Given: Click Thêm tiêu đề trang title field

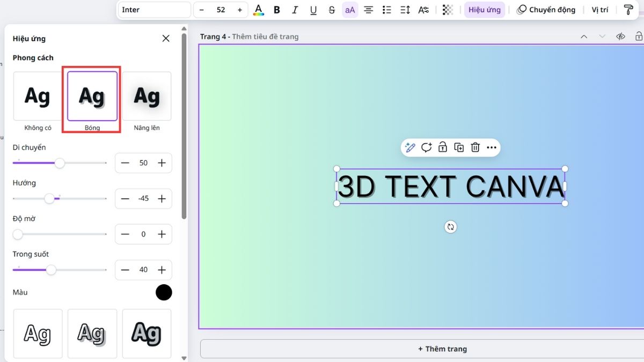Looking at the screenshot, I should 265,36.
